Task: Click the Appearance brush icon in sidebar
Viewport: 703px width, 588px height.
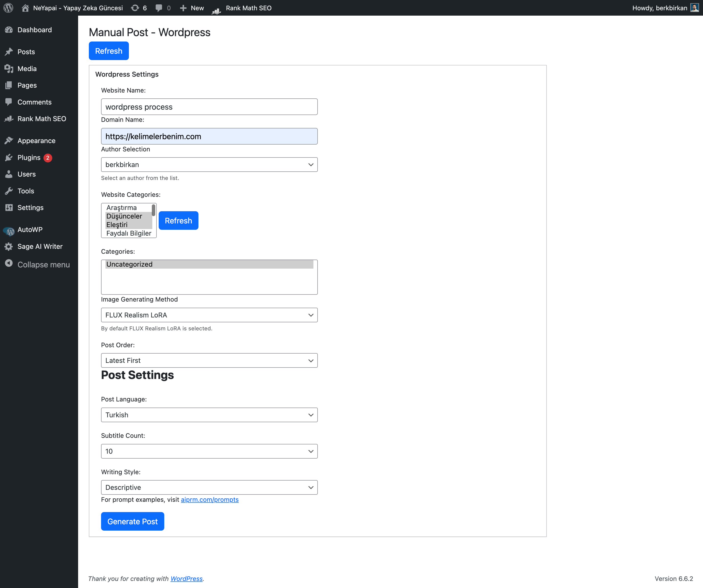Action: click(x=9, y=141)
